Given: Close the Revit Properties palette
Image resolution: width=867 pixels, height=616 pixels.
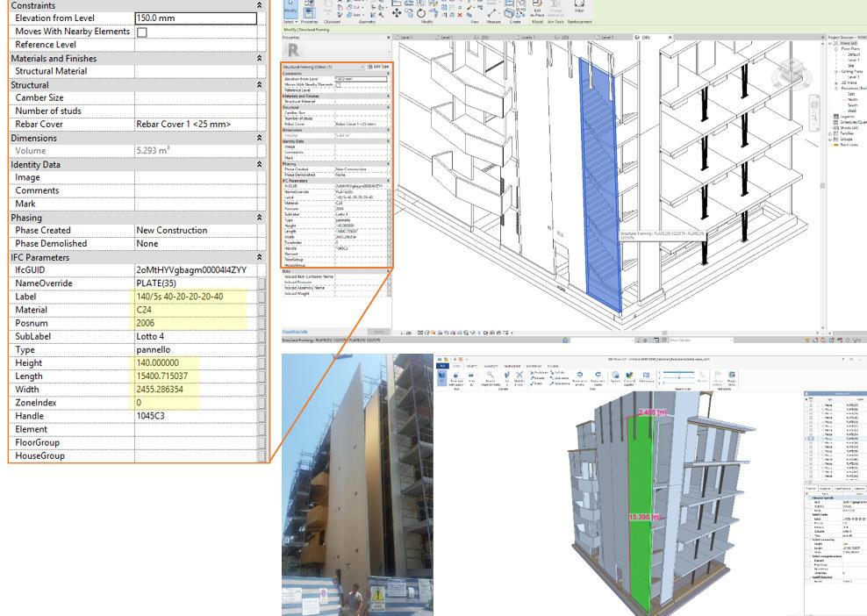Looking at the screenshot, I should tap(388, 38).
